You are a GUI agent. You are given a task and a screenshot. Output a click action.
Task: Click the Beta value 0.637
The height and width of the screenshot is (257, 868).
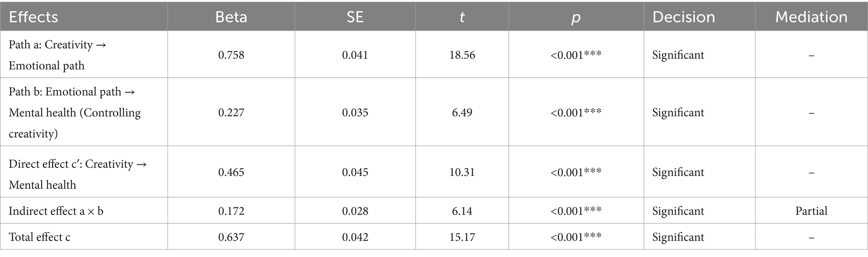(x=231, y=237)
